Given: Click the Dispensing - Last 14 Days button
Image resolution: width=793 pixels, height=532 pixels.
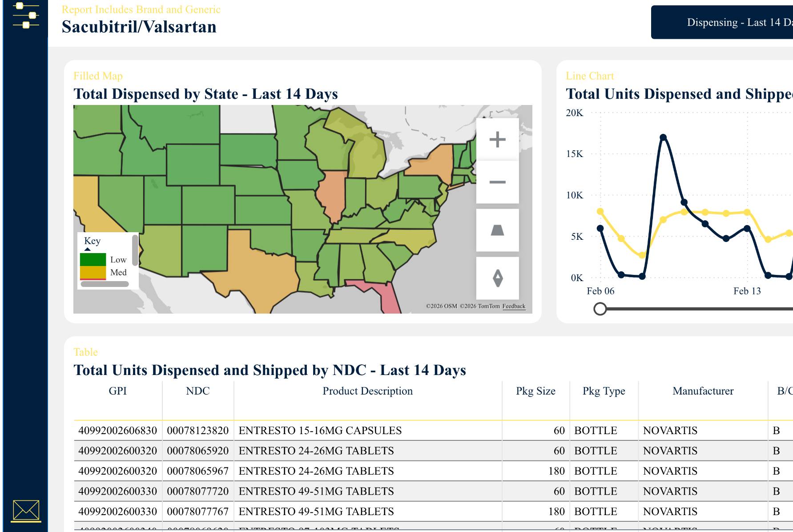Looking at the screenshot, I should [722, 22].
